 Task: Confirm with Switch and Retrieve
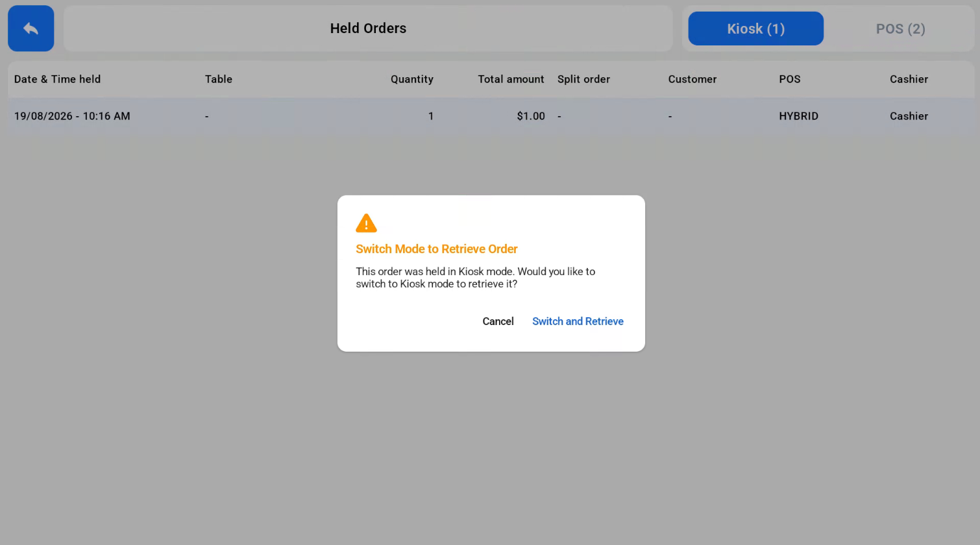578,321
